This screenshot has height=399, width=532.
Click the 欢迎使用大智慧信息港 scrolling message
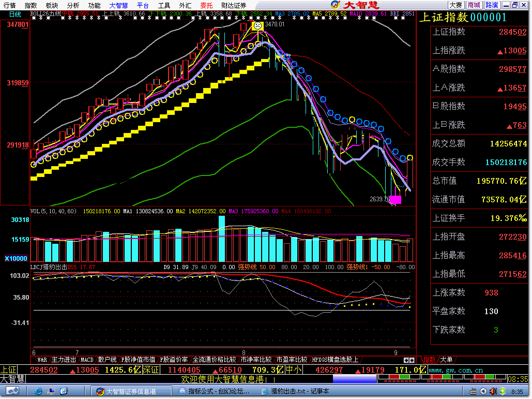pyautogui.click(x=229, y=379)
